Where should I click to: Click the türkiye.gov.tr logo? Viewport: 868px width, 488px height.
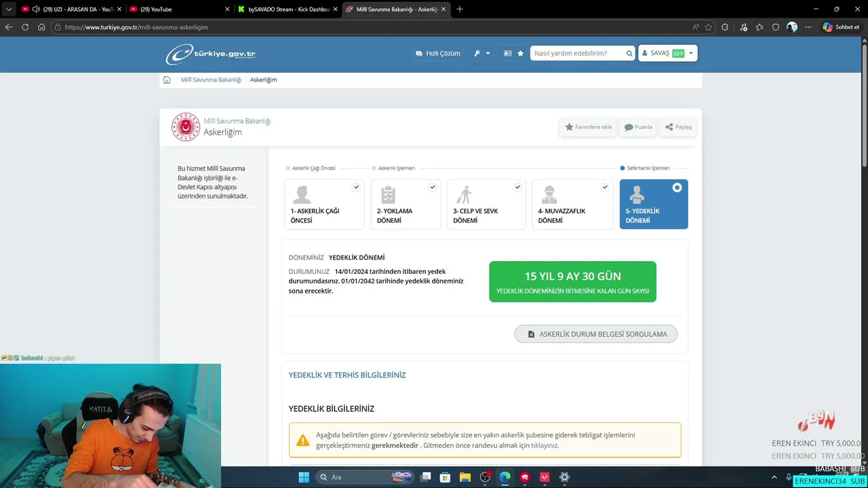[211, 54]
